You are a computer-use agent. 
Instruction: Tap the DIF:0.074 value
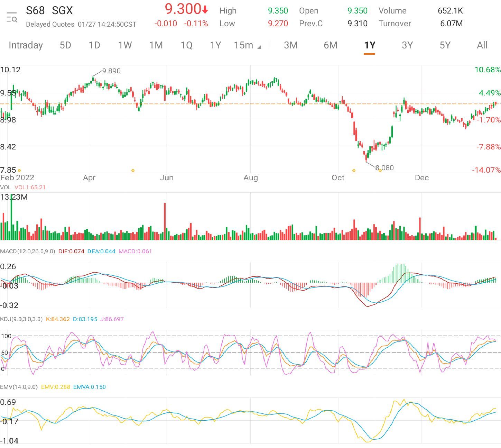(x=71, y=251)
